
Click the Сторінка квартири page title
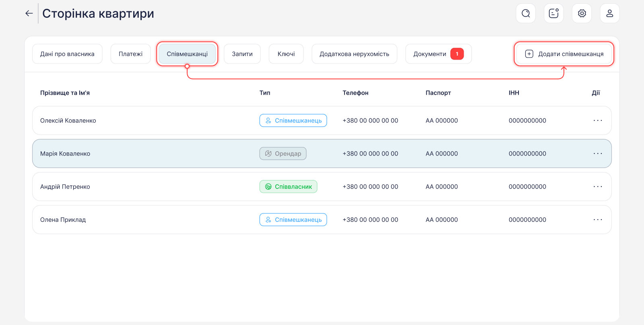(98, 13)
